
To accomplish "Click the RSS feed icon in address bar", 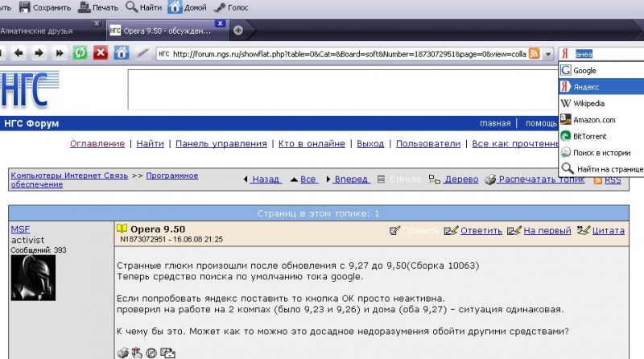I will (534, 53).
